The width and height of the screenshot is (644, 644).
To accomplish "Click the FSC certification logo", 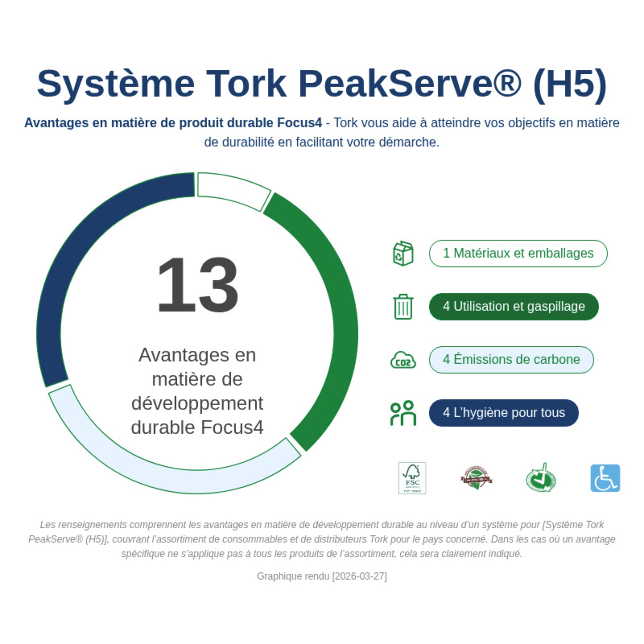I will coord(412,478).
